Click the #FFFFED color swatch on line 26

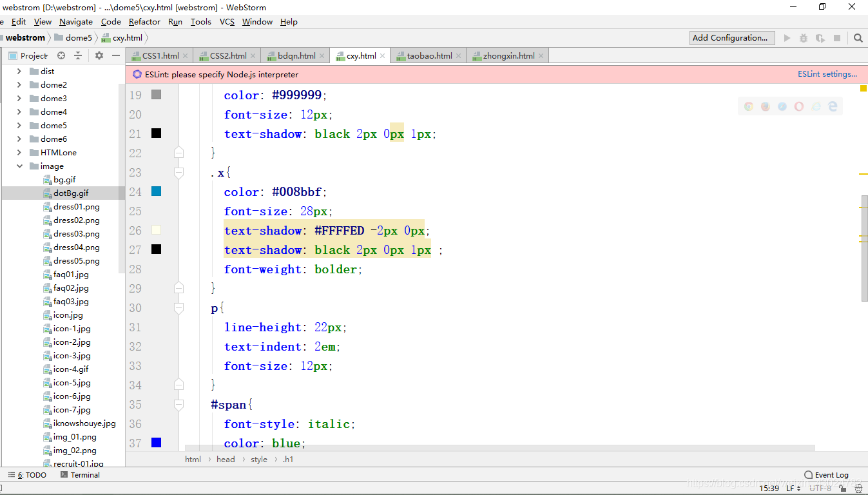pyautogui.click(x=156, y=230)
